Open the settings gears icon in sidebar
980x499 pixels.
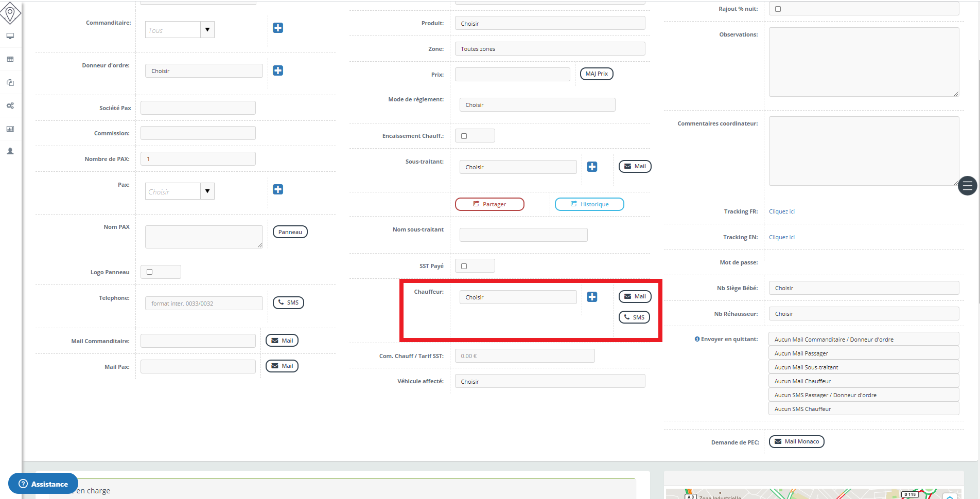pos(10,105)
